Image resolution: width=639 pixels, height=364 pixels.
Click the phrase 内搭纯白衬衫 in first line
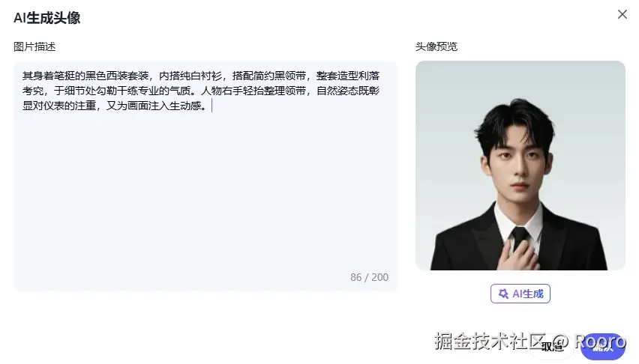(x=190, y=76)
